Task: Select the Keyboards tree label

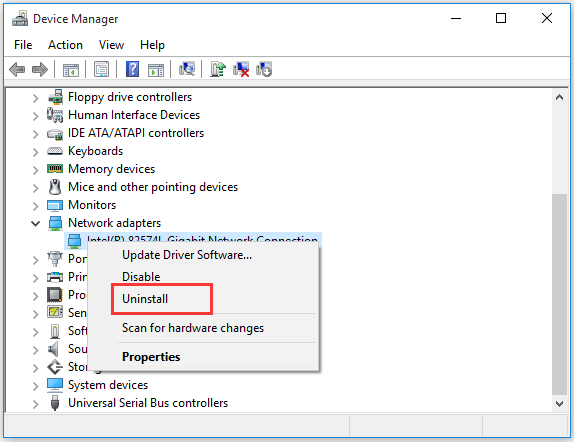Action: click(96, 151)
